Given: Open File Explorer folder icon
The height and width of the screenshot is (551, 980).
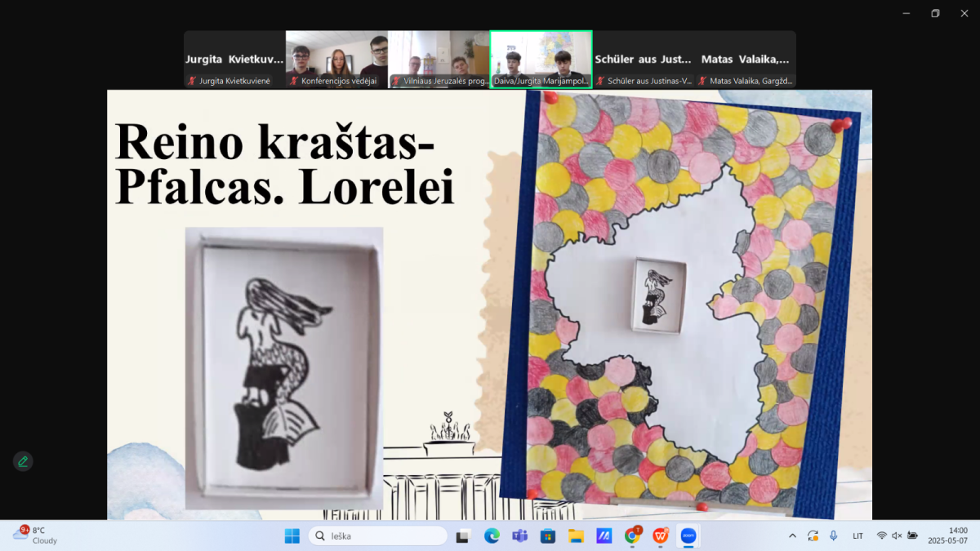Looking at the screenshot, I should tap(576, 535).
